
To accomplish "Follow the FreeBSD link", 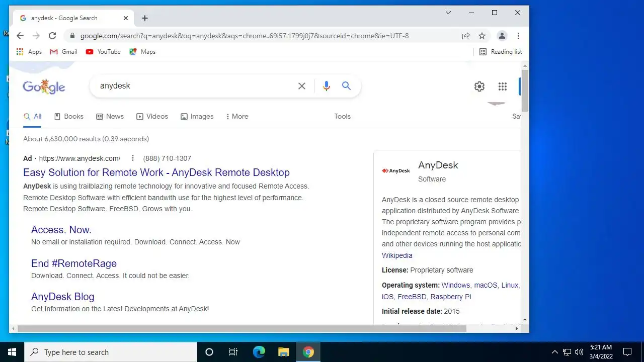I will click(x=412, y=297).
